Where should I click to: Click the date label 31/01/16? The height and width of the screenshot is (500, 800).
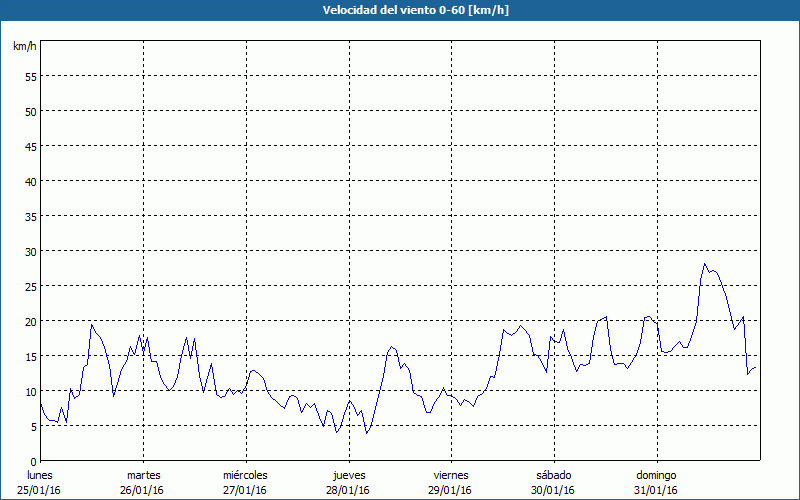(x=656, y=490)
